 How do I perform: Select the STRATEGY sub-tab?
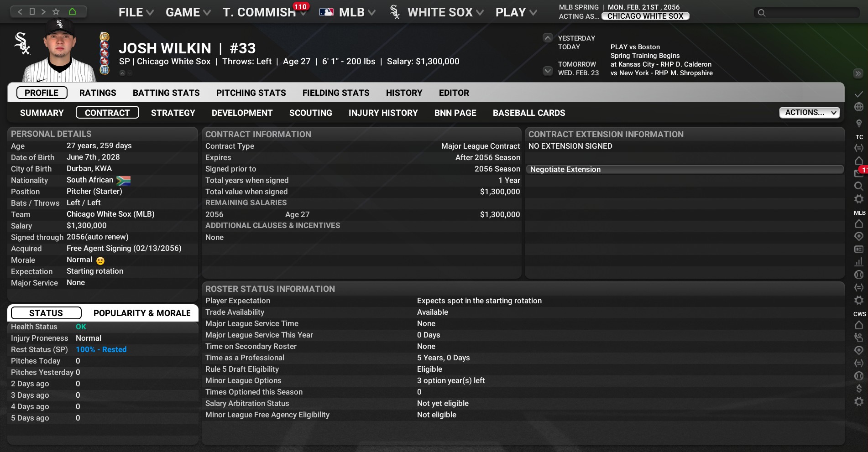(x=173, y=113)
